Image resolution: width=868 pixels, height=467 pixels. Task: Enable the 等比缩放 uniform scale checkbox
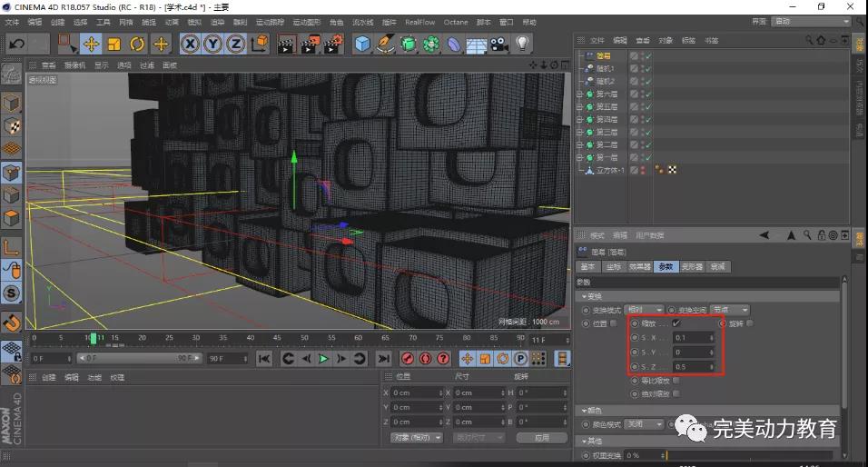(676, 381)
